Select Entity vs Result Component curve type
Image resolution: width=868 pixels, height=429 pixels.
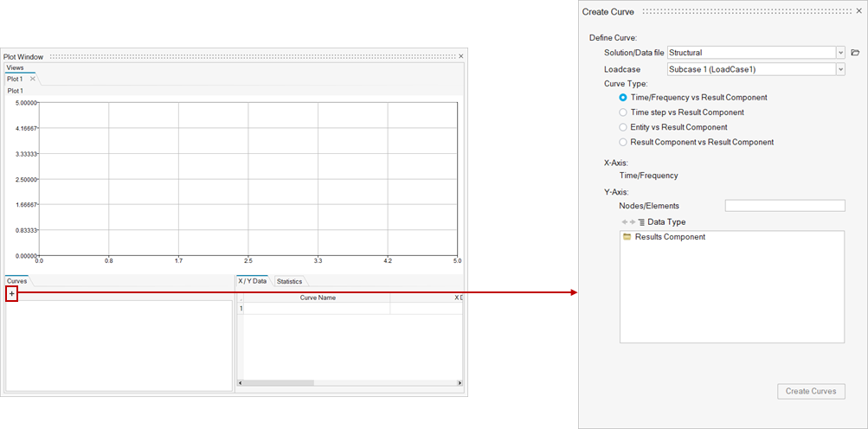point(623,127)
